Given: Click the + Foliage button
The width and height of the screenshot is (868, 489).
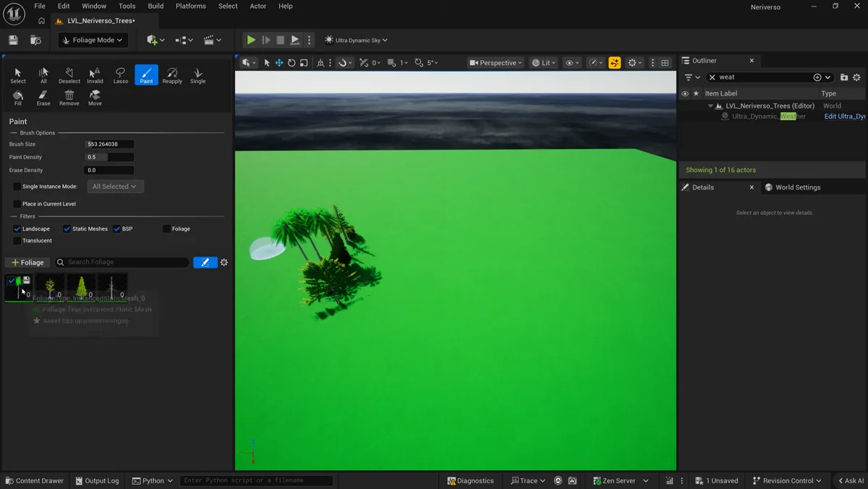Looking at the screenshot, I should click(27, 263).
